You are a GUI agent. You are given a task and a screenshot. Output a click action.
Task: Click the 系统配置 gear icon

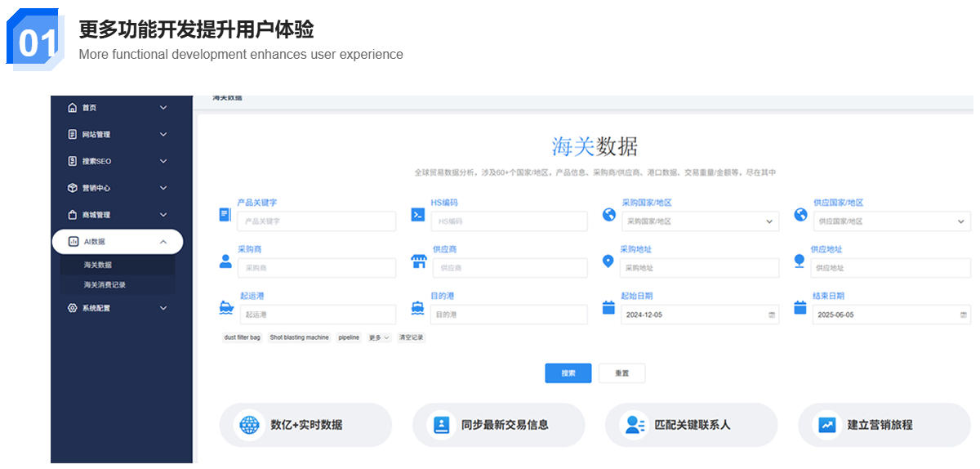coord(73,308)
